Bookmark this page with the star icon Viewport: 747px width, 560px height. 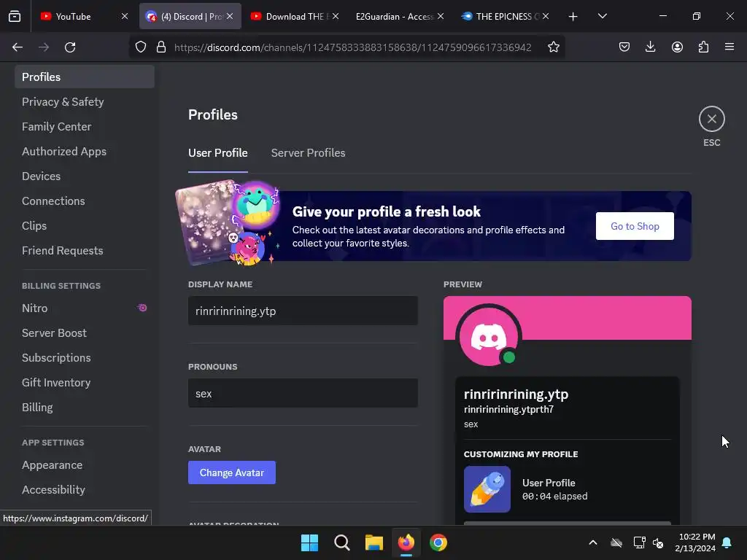tap(553, 47)
